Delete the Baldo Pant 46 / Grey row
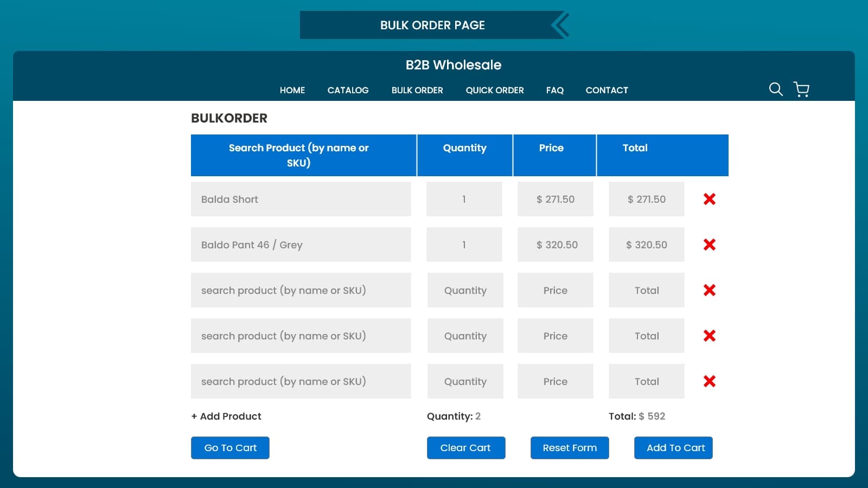Image resolution: width=868 pixels, height=488 pixels. tap(709, 245)
